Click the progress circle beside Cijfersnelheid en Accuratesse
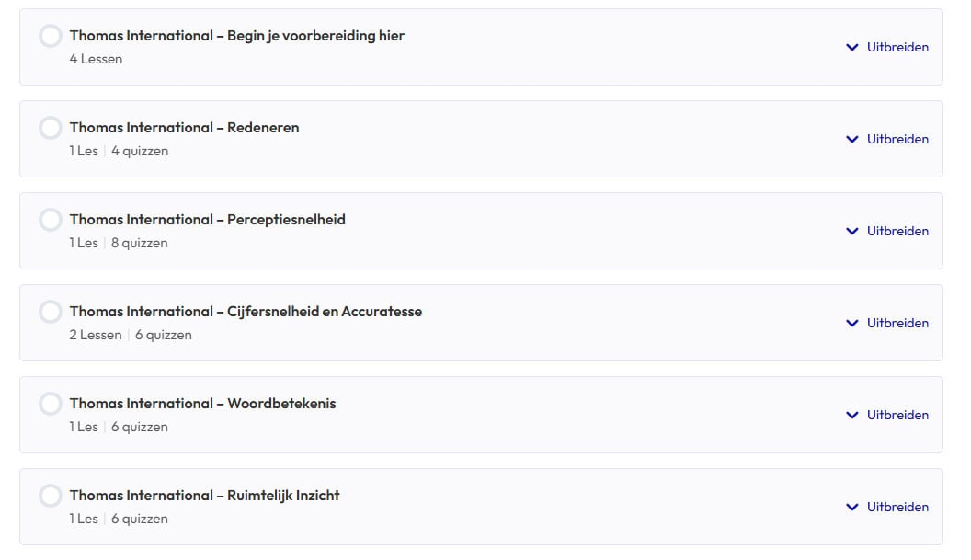This screenshot has width=971, height=560. (51, 313)
